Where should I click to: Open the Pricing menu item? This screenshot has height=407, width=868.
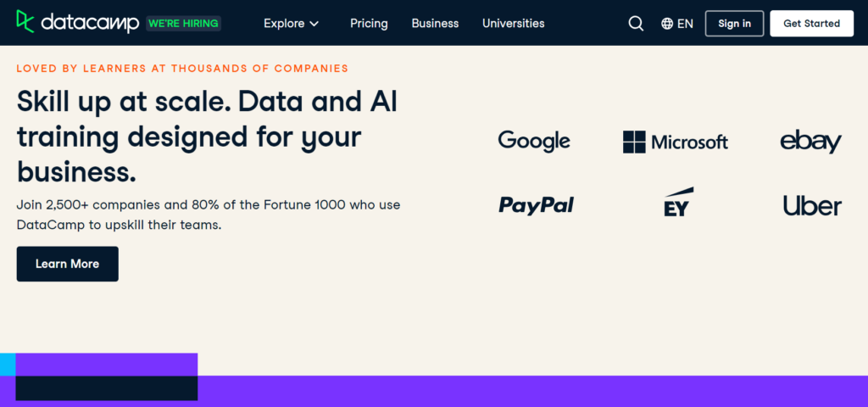tap(369, 23)
